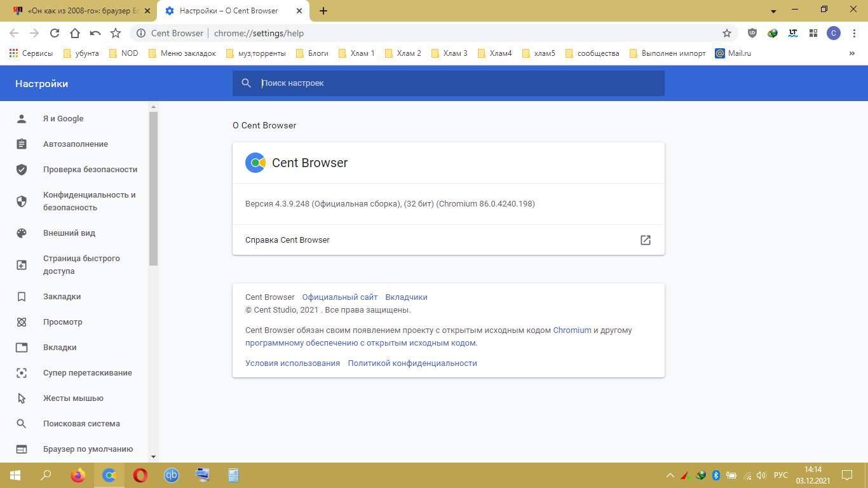Focus the Поиск настроек search field

[449, 83]
